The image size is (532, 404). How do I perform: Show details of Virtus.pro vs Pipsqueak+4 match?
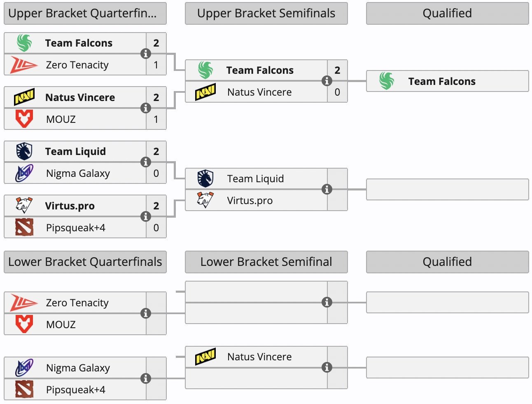145,216
